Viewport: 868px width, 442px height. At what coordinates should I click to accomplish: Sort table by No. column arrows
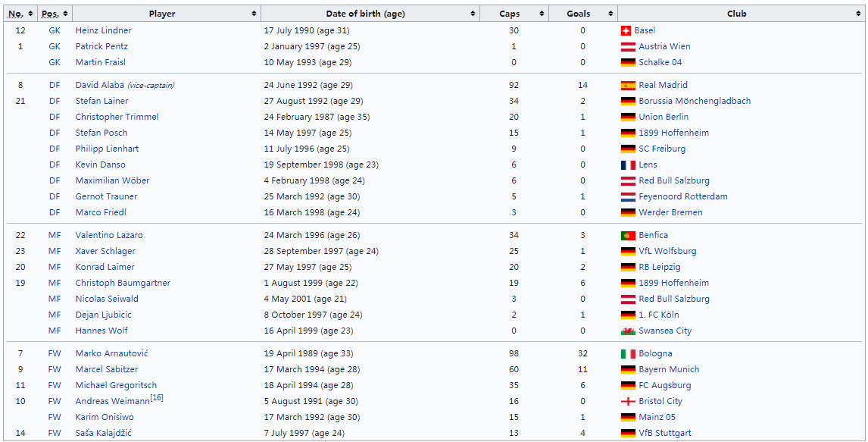[30, 14]
